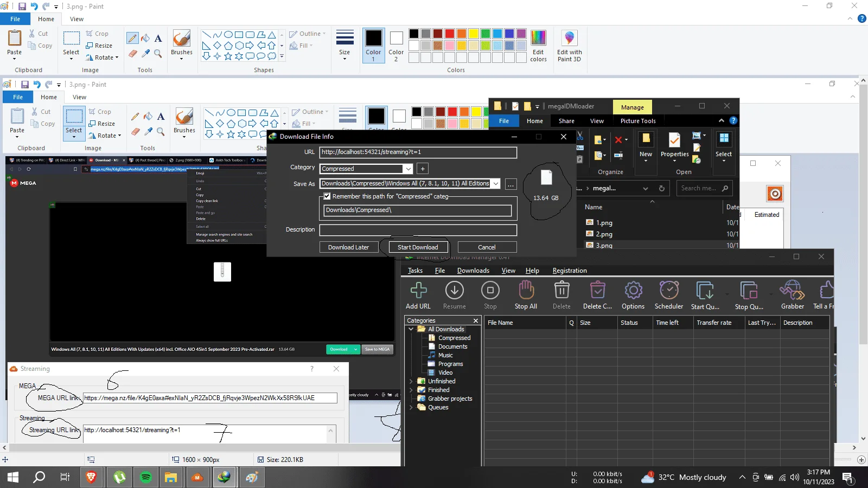The height and width of the screenshot is (488, 868).
Task: Open the Outline dropdown in Shapes
Action: [x=308, y=34]
